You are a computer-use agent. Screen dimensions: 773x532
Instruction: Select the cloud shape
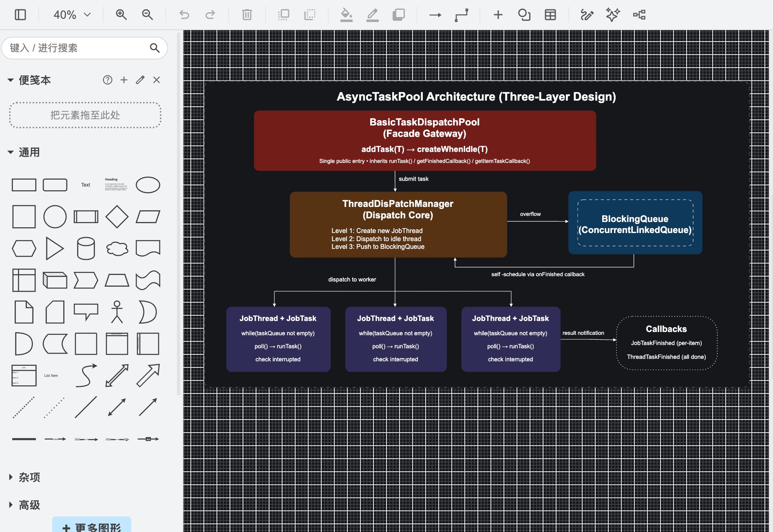pyautogui.click(x=117, y=248)
